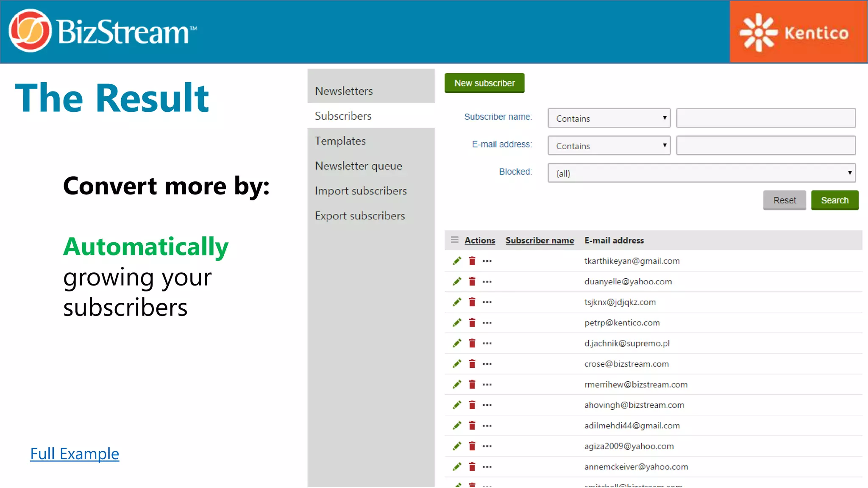This screenshot has height=488, width=868.
Task: Edit subscriber crose@bizstream.com
Action: click(x=456, y=364)
